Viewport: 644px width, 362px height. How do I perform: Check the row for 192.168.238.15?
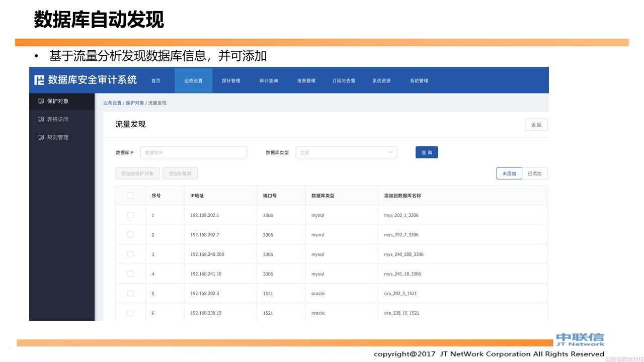click(130, 313)
